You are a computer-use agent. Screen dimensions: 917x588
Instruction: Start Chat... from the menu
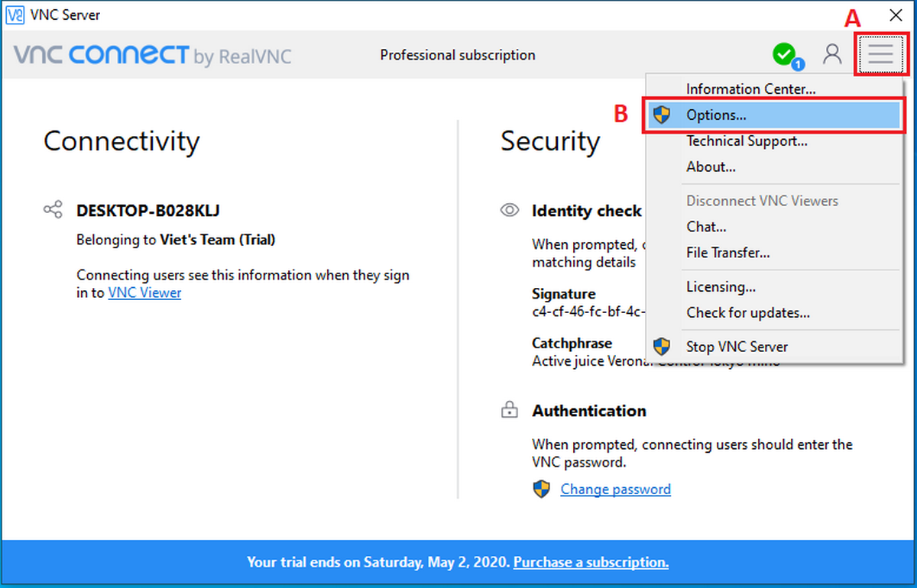706,227
